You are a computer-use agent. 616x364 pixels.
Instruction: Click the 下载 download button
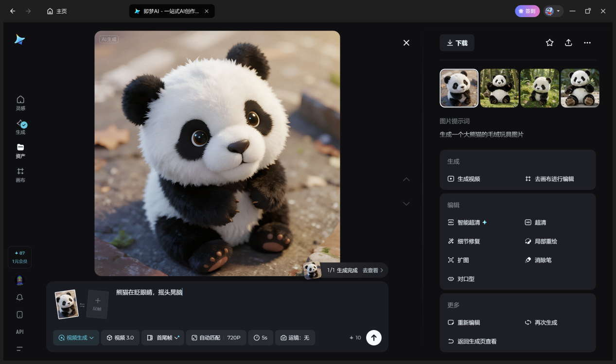[457, 43]
